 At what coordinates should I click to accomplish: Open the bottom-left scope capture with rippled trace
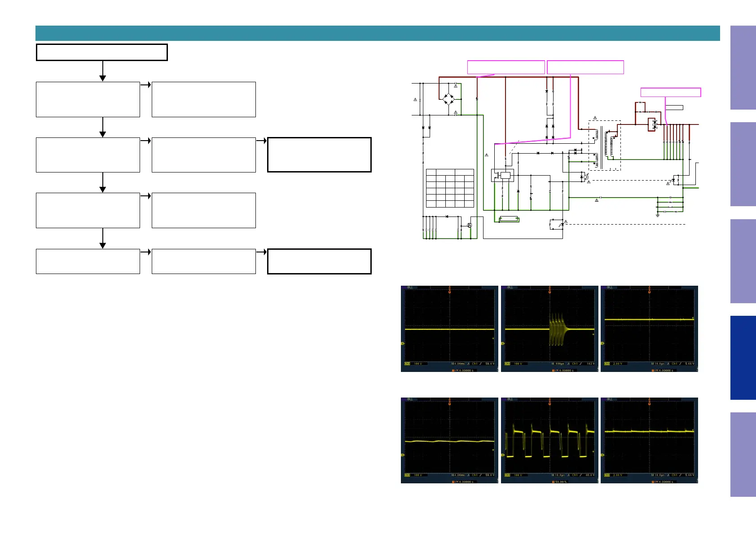(449, 440)
